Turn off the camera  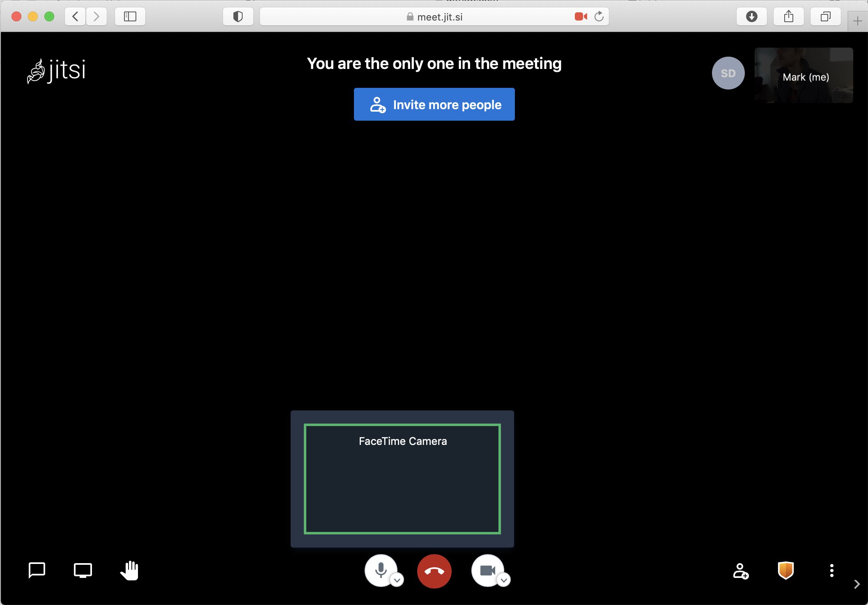click(x=488, y=571)
